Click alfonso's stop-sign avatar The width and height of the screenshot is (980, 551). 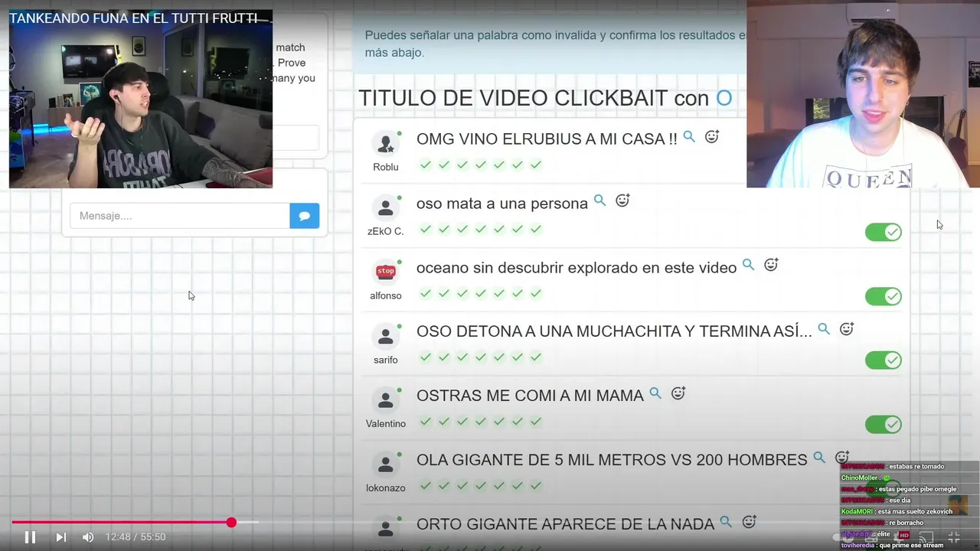386,272
